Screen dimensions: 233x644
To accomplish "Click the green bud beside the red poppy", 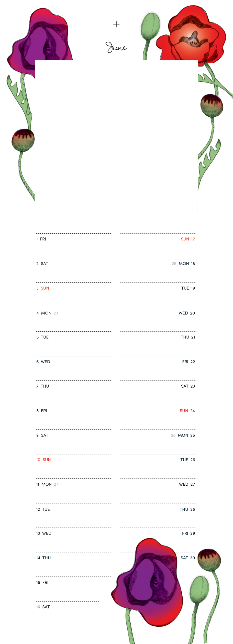I will [x=151, y=26].
